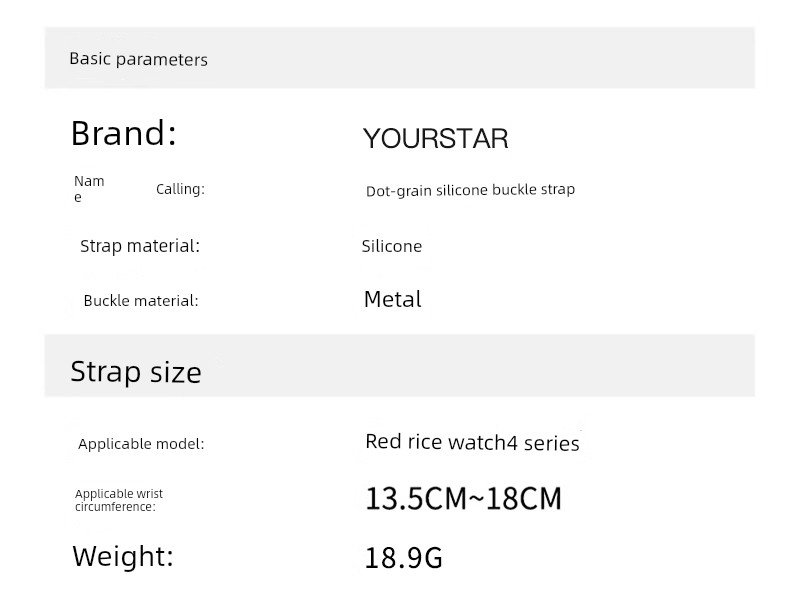Select the Metal value
Image resolution: width=790 pixels, height=591 pixels.
392,299
